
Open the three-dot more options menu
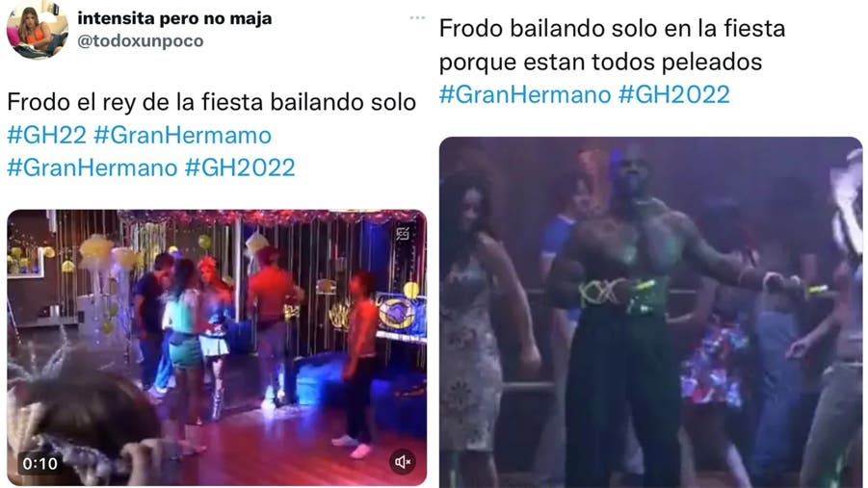pyautogui.click(x=417, y=17)
